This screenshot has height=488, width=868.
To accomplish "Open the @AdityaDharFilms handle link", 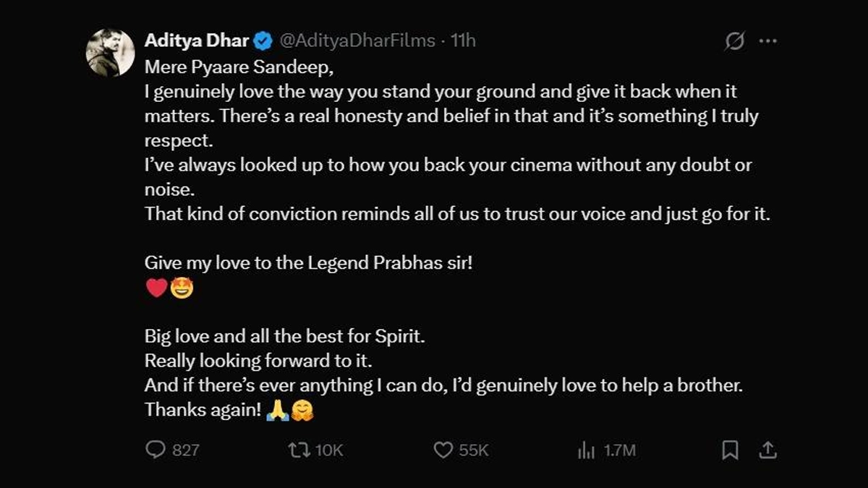I will tap(357, 41).
